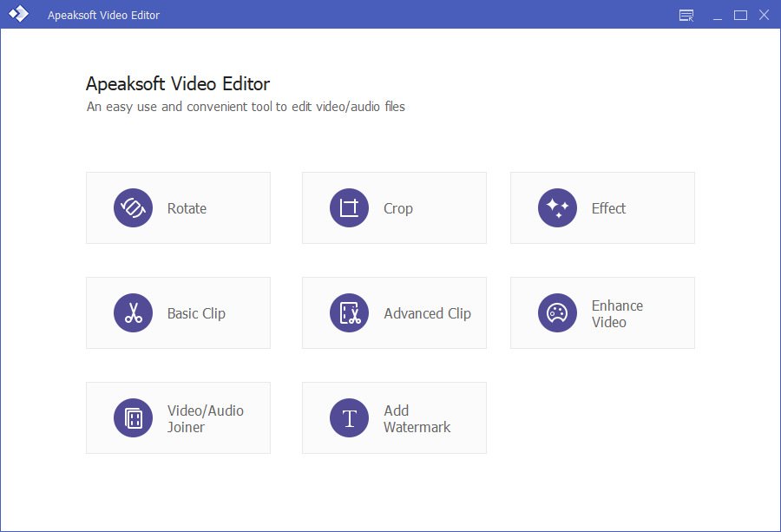Viewport: 781px width, 532px height.
Task: Select the Advanced Clip label
Action: [x=427, y=313]
